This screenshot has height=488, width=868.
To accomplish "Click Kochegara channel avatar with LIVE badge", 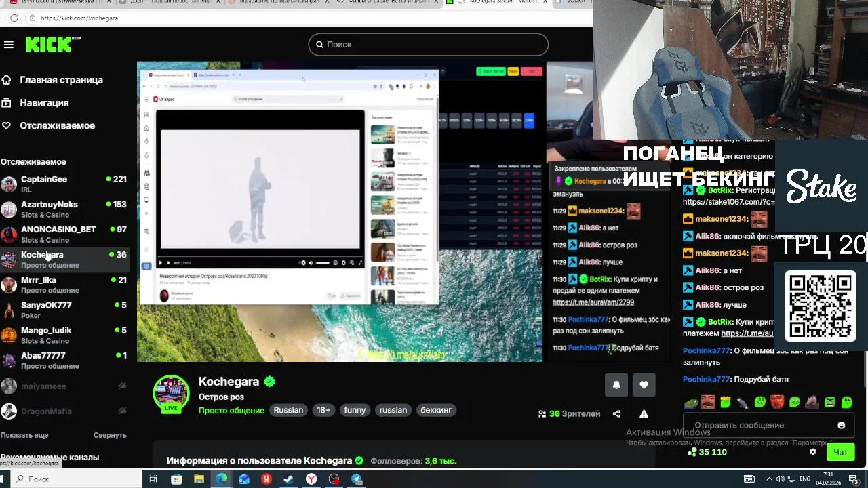I will pos(171,393).
